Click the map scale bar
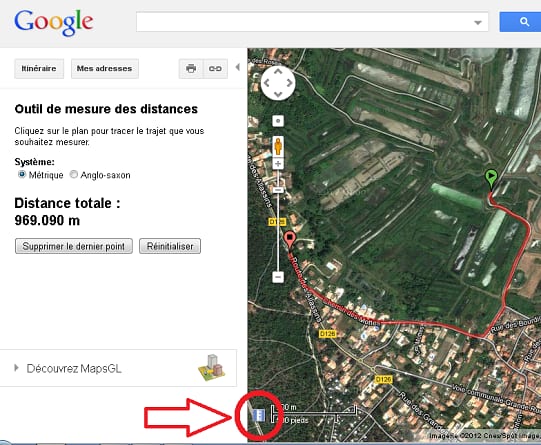This screenshot has width=541, height=445. (313, 414)
